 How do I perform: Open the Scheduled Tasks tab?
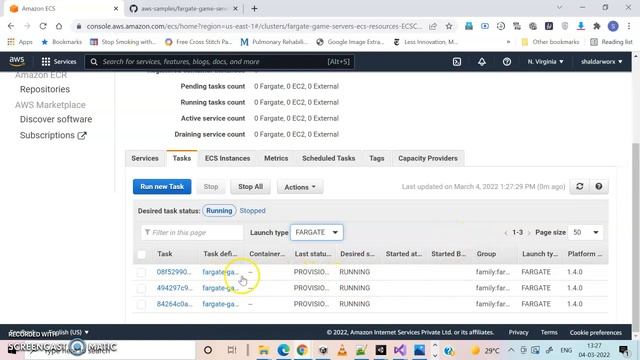329,158
